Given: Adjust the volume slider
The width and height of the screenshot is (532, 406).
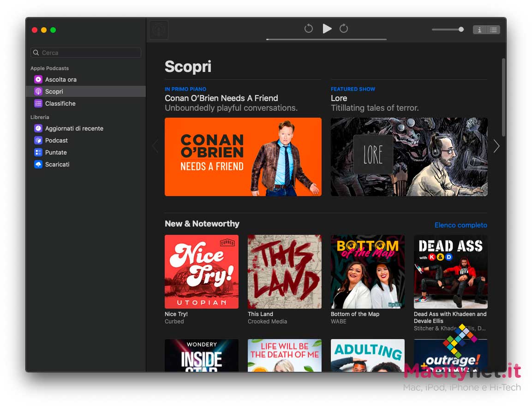Looking at the screenshot, I should (x=448, y=30).
